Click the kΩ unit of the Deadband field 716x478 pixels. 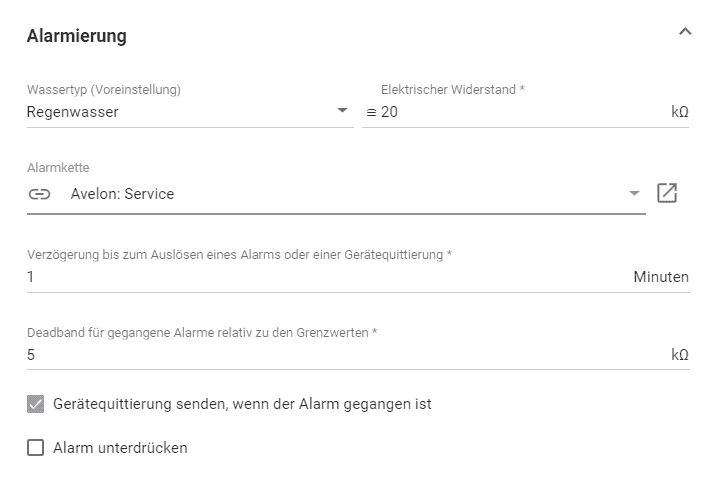[x=679, y=355]
